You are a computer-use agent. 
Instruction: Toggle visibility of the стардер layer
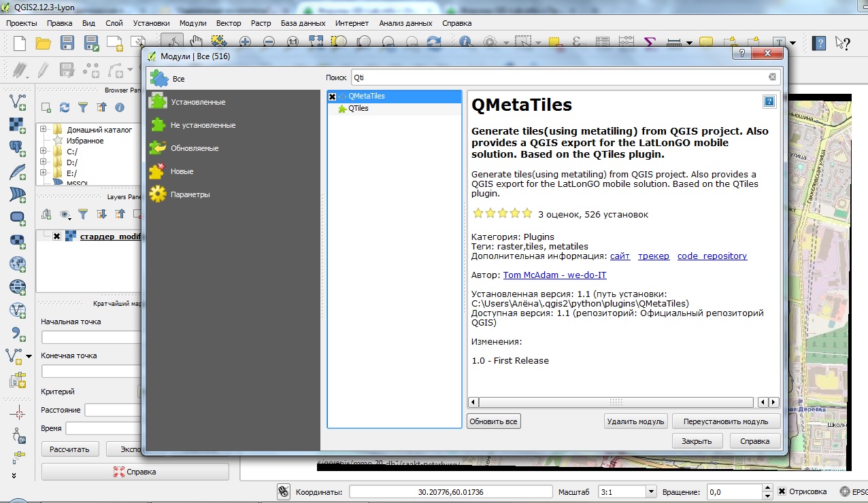(x=56, y=236)
